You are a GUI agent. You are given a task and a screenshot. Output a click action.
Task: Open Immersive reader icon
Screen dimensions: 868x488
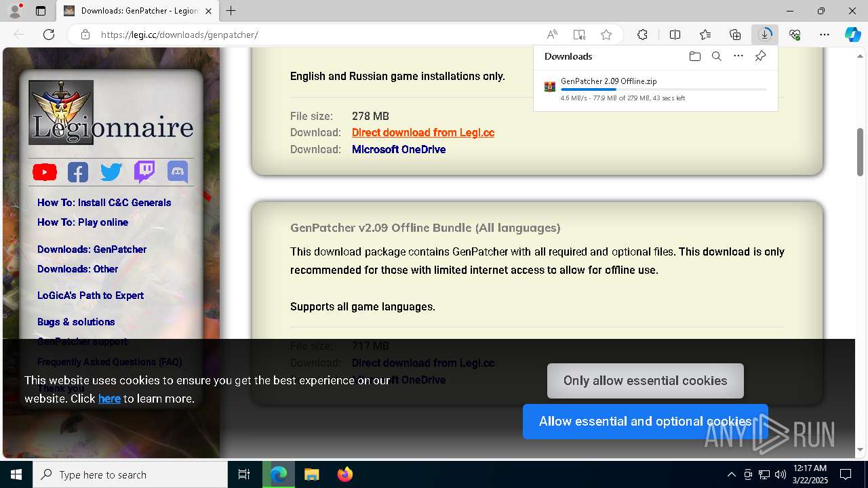pyautogui.click(x=579, y=35)
